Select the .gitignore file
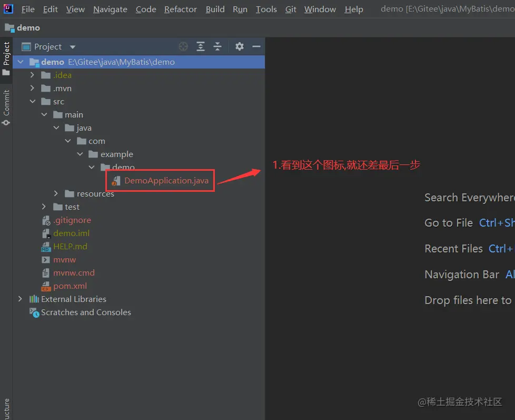 (72, 220)
